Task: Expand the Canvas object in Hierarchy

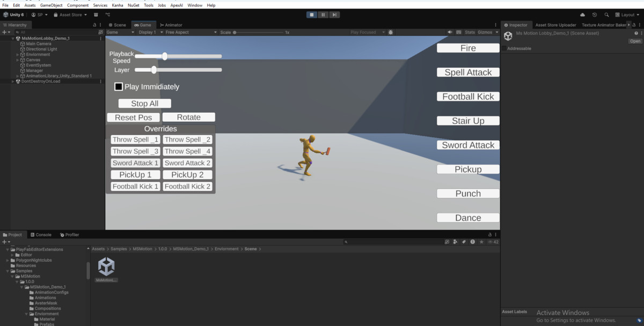Action: point(18,60)
